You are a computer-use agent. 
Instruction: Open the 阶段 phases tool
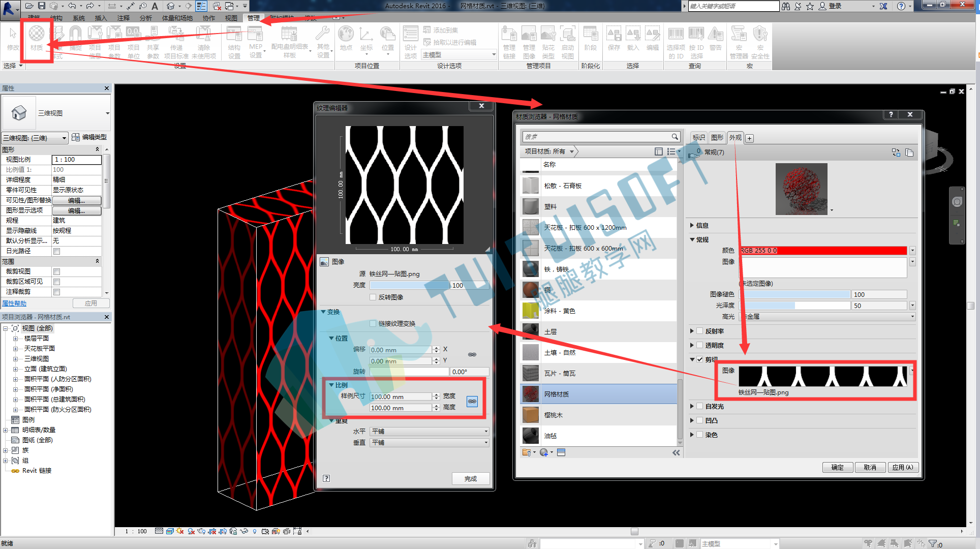pos(591,39)
